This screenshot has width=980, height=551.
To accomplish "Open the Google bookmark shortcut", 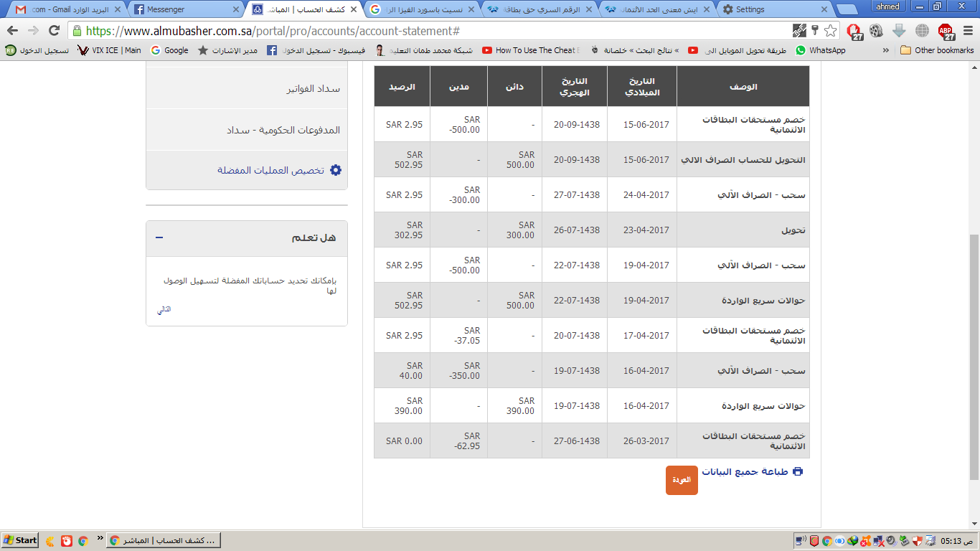I will point(169,50).
